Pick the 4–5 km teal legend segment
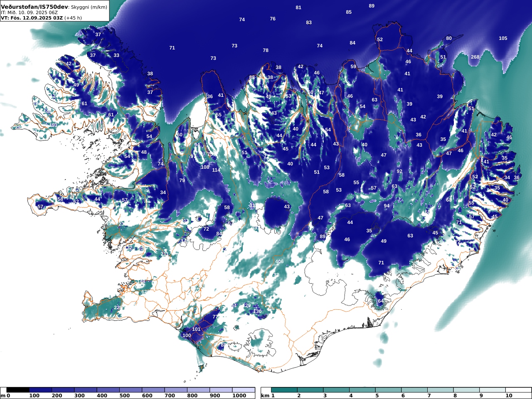 click(x=362, y=390)
